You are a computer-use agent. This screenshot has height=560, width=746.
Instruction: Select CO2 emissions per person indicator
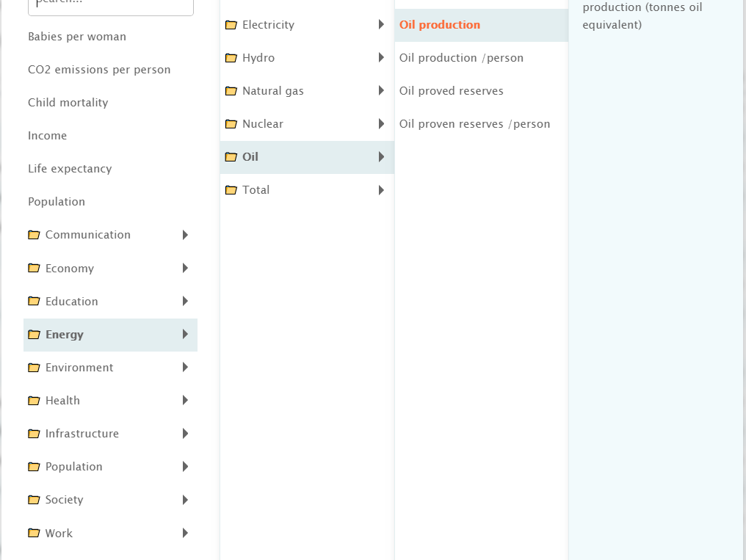click(x=99, y=70)
